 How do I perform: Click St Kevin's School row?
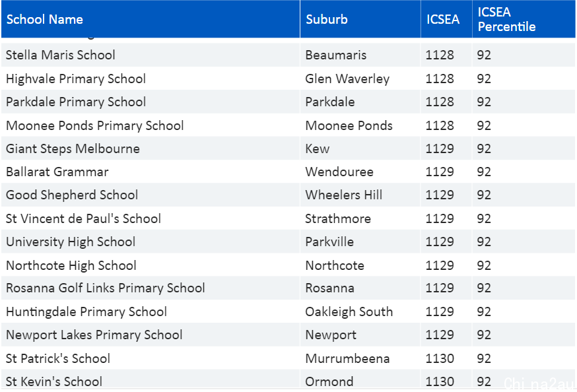pos(288,380)
